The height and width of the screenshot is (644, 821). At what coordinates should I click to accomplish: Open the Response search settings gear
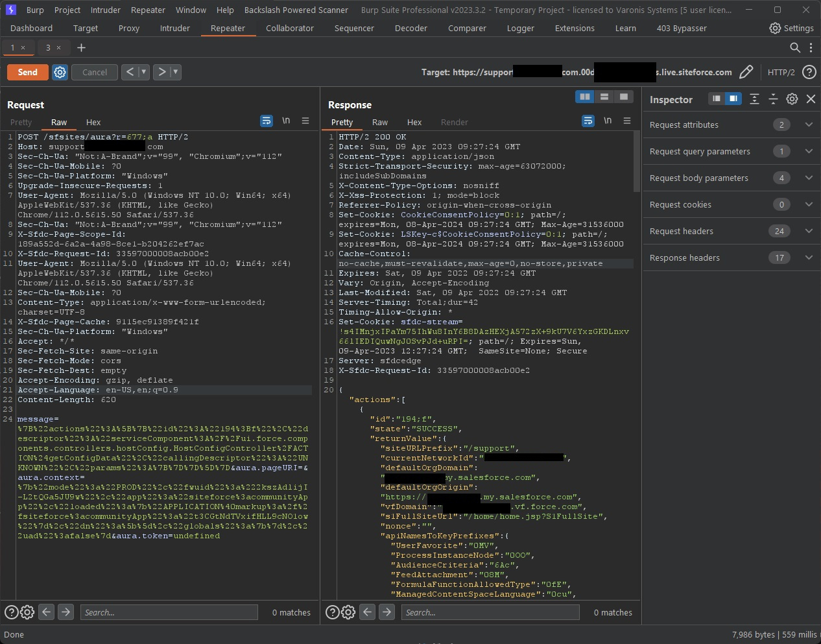[x=348, y=612]
